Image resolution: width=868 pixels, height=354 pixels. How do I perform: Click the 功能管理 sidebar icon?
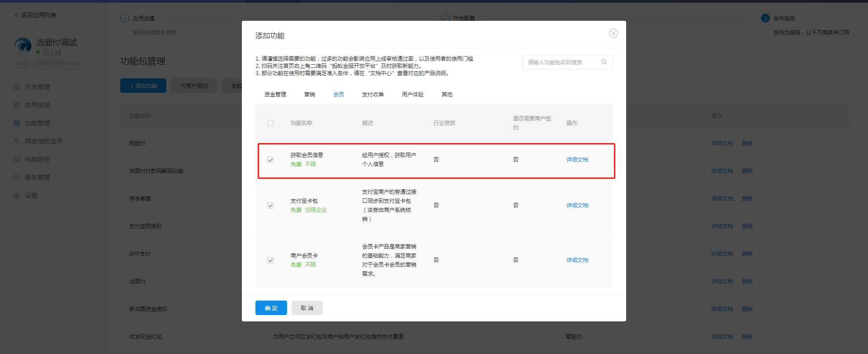(x=17, y=123)
